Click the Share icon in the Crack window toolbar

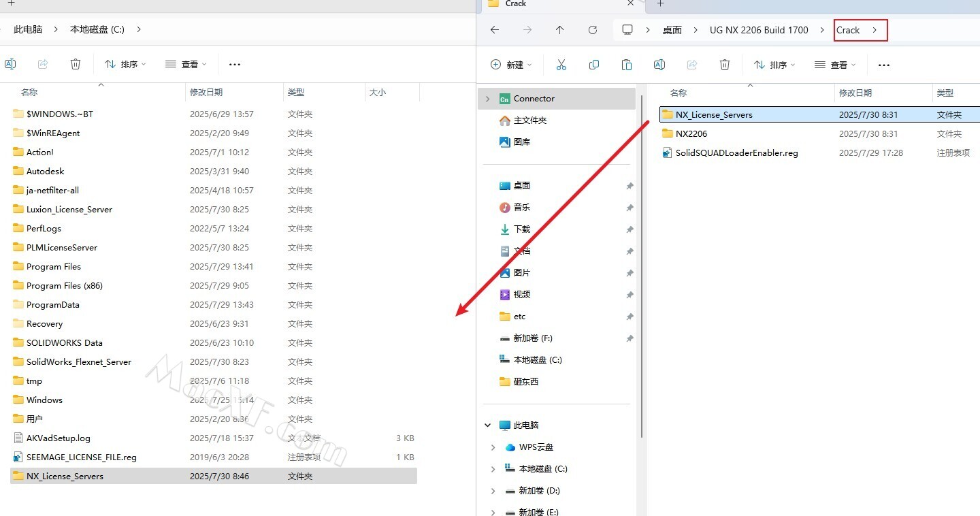coord(692,65)
